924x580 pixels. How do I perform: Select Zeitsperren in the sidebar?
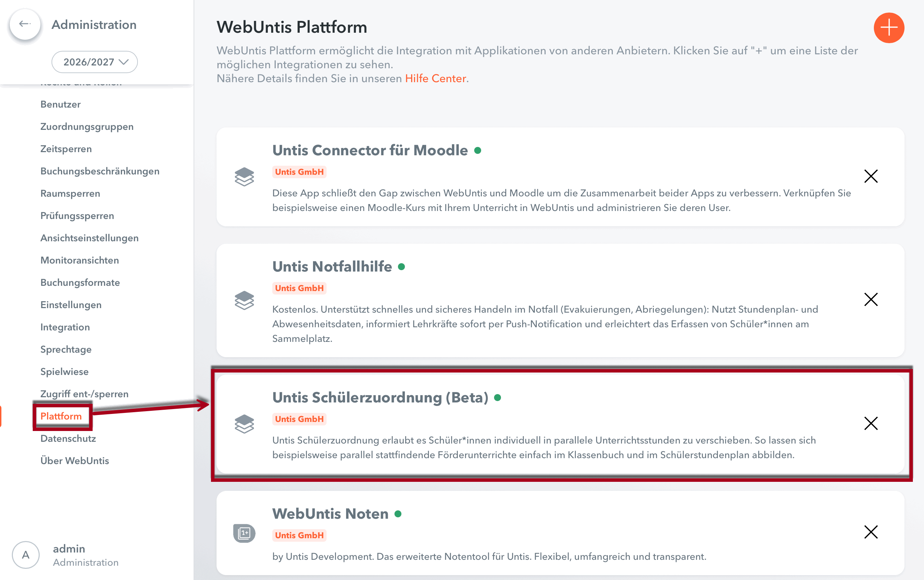(66, 149)
